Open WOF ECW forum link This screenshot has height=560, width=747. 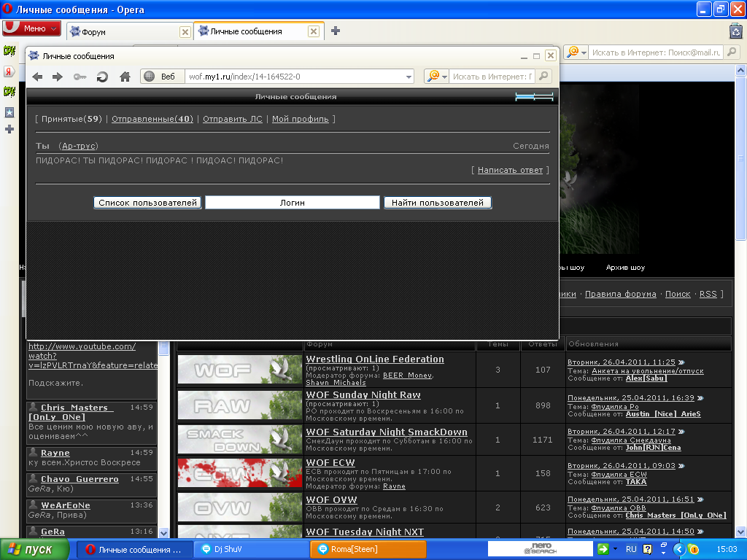(330, 463)
